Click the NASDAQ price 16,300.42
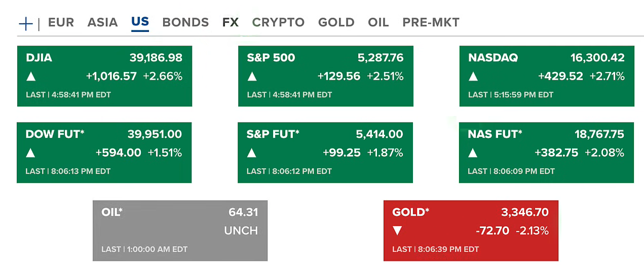 pos(597,58)
